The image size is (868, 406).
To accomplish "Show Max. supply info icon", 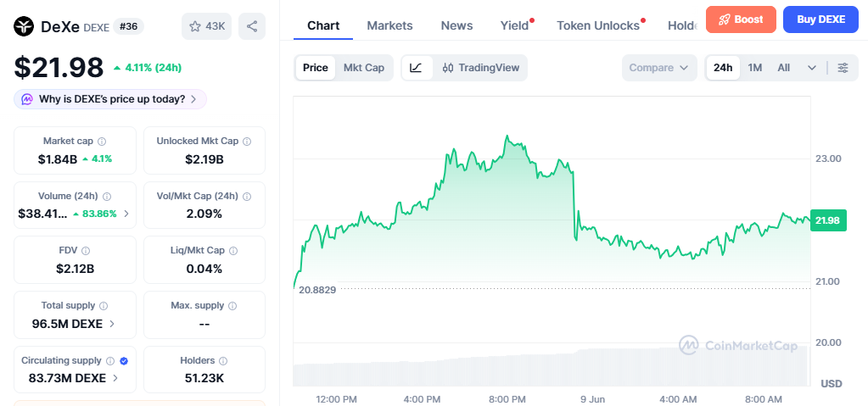I will pos(232,306).
